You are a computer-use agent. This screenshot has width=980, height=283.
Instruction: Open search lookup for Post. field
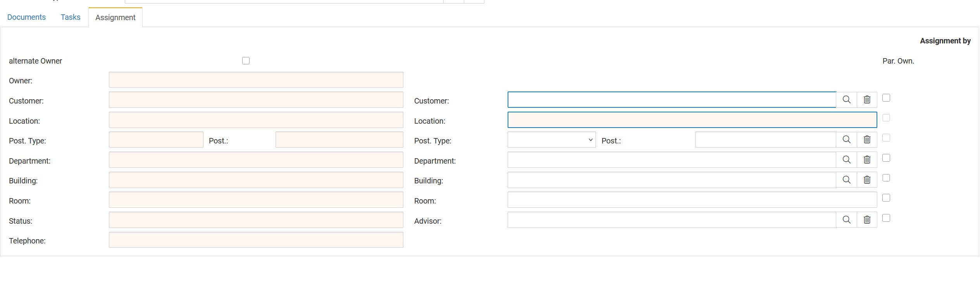pyautogui.click(x=846, y=140)
